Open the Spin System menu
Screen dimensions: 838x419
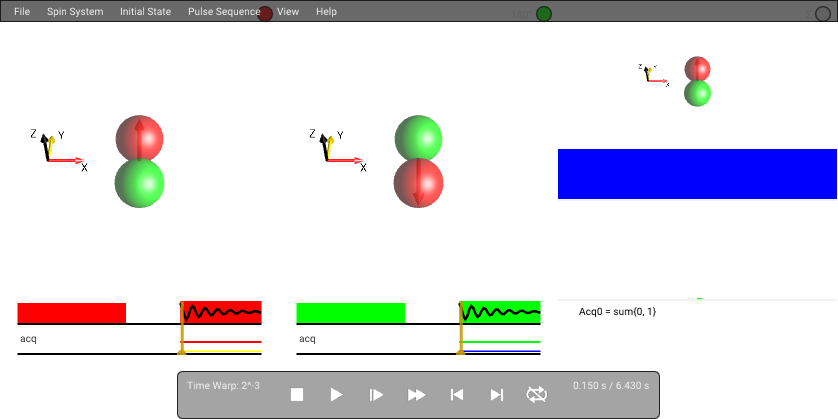(x=75, y=11)
